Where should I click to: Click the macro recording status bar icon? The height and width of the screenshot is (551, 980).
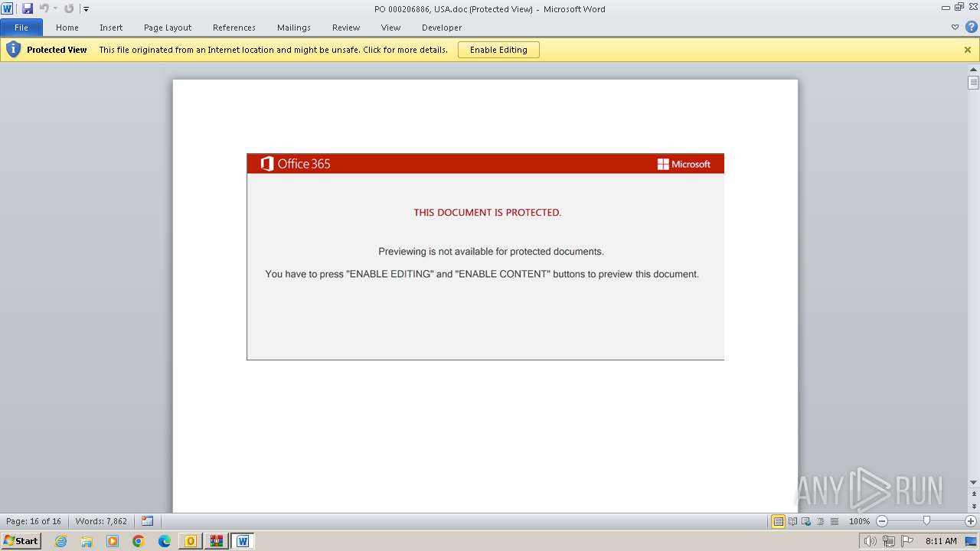point(147,521)
